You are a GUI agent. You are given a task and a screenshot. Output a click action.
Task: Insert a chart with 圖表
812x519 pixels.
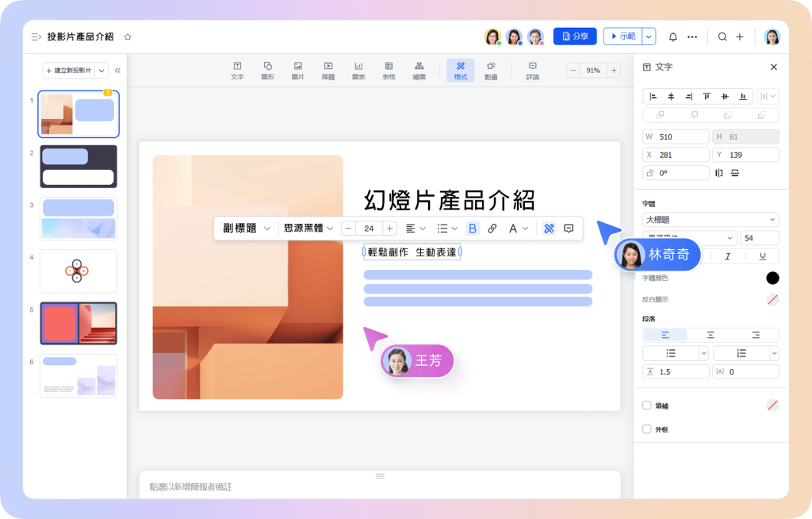point(358,71)
